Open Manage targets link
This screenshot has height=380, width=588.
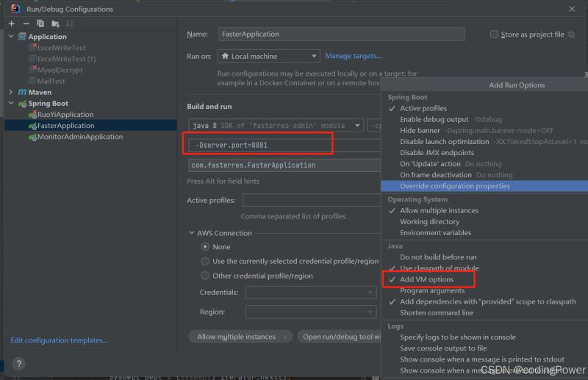tap(354, 56)
